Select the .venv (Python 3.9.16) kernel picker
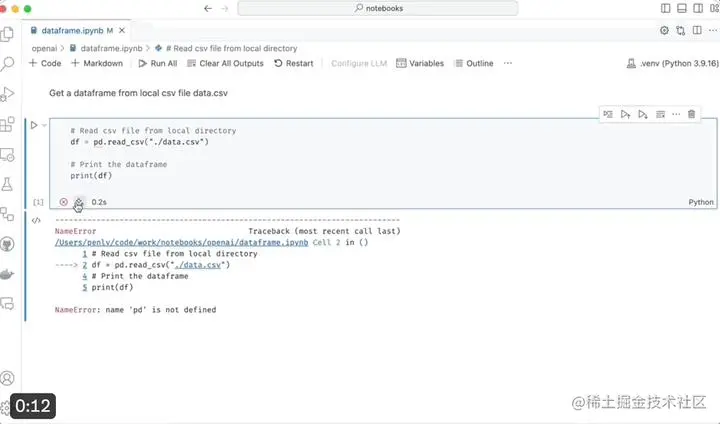This screenshot has width=720, height=424. tap(672, 63)
